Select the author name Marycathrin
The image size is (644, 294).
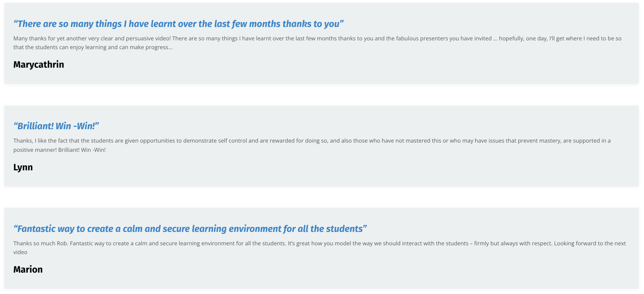coord(38,64)
